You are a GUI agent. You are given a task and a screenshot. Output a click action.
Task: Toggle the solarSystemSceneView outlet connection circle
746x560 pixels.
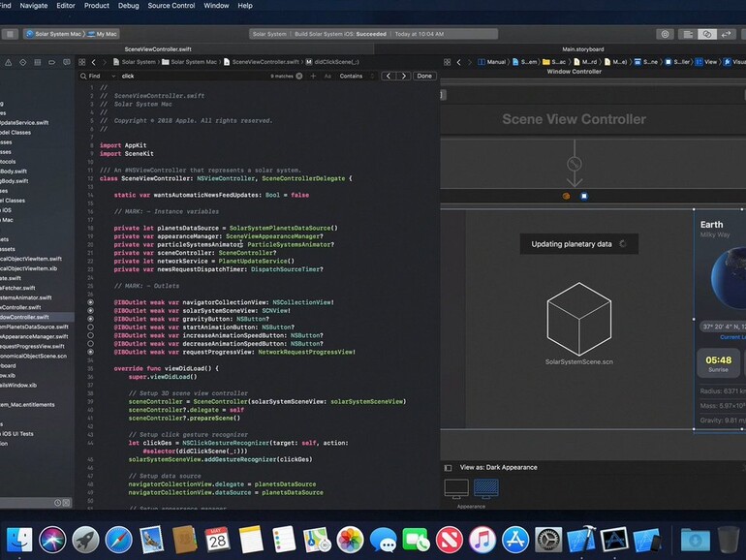90,311
